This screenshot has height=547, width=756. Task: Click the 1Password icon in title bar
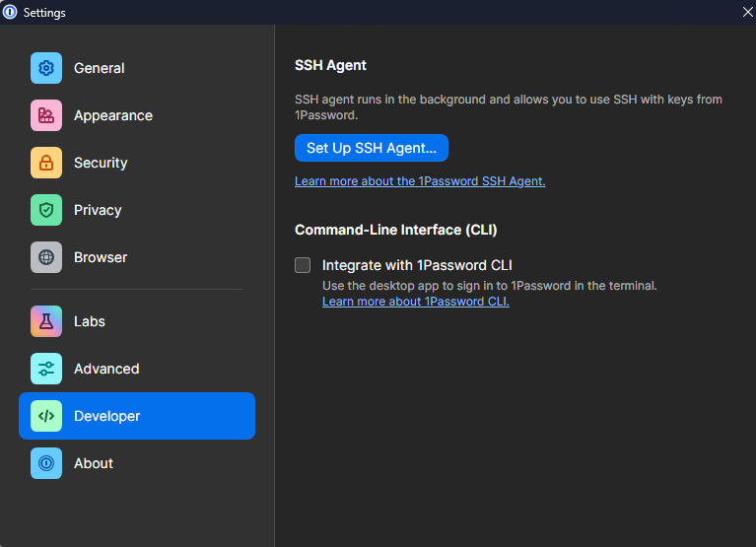click(11, 12)
